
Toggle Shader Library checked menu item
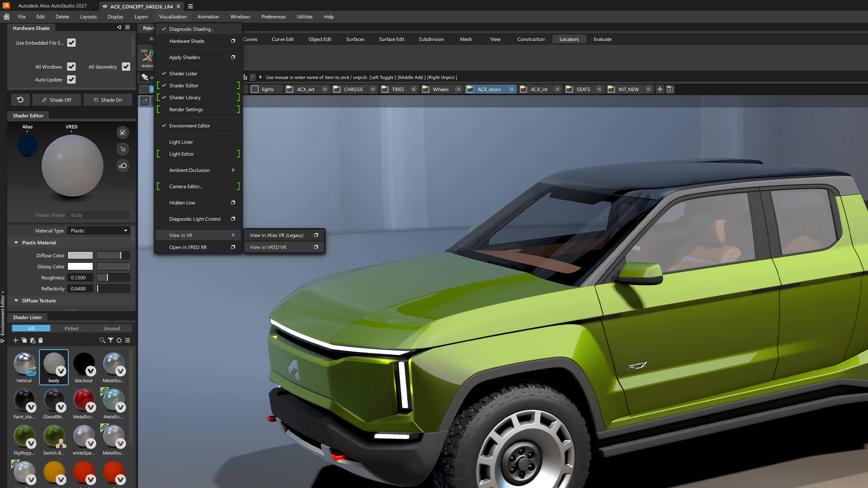point(197,98)
